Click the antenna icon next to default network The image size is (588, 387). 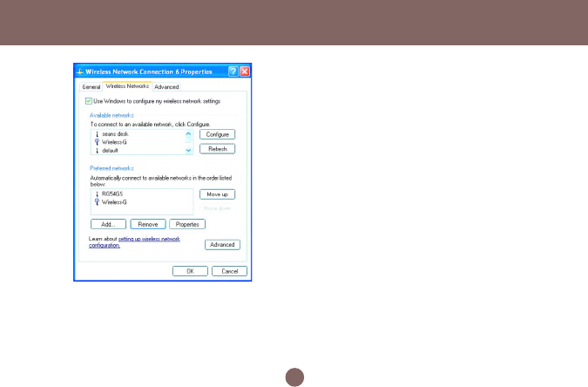point(97,151)
